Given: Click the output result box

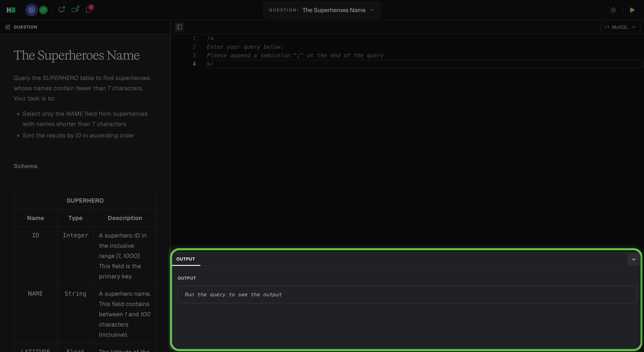Looking at the screenshot, I should (x=407, y=295).
